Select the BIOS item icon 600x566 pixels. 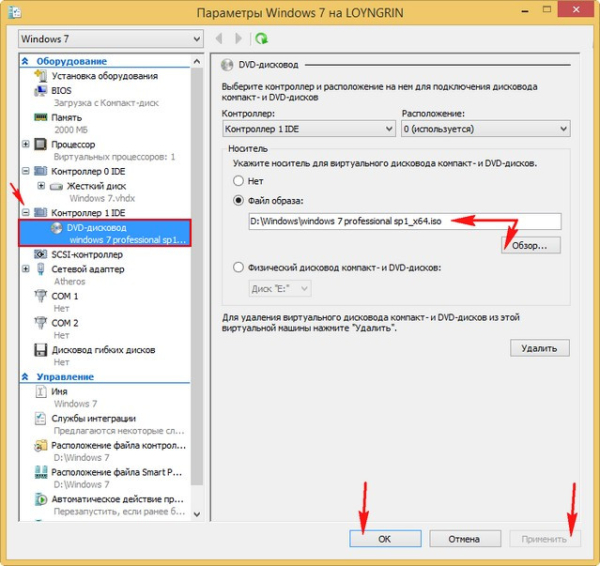point(41,90)
